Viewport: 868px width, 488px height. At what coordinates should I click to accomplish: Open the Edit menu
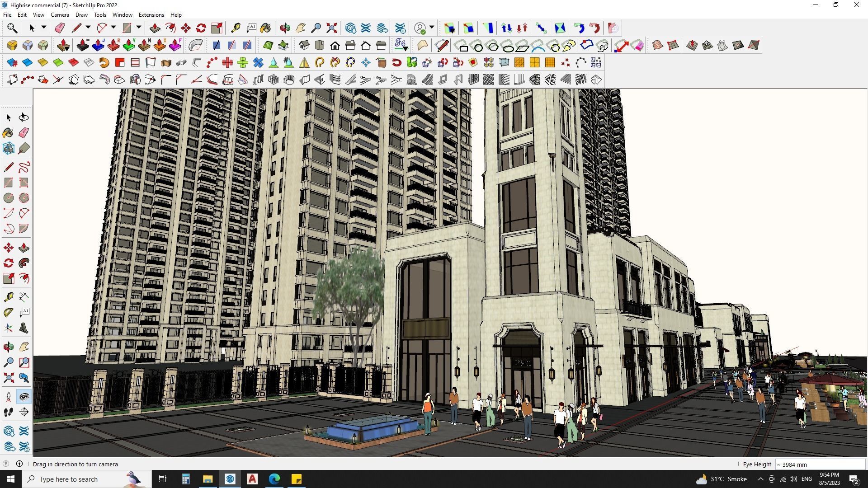[x=22, y=15]
